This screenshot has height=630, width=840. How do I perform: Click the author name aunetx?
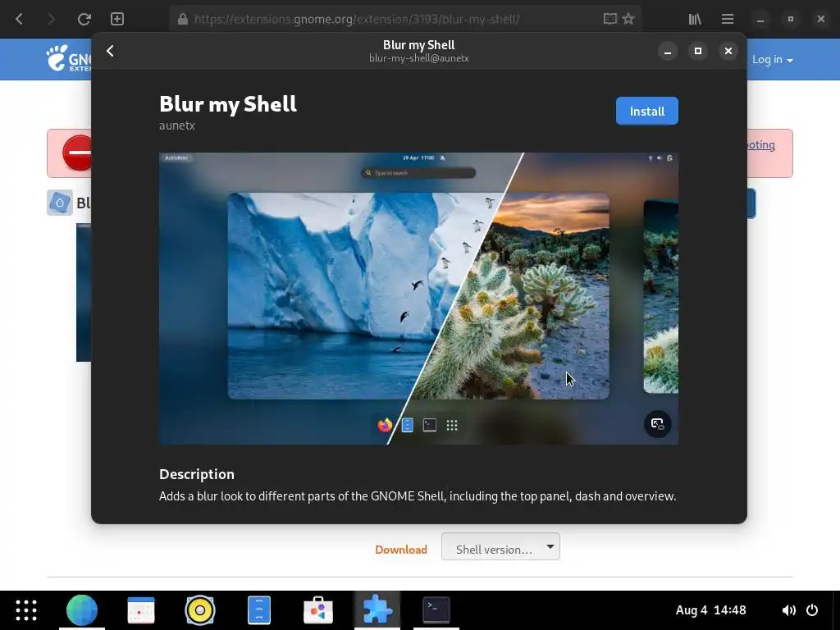pyautogui.click(x=177, y=126)
